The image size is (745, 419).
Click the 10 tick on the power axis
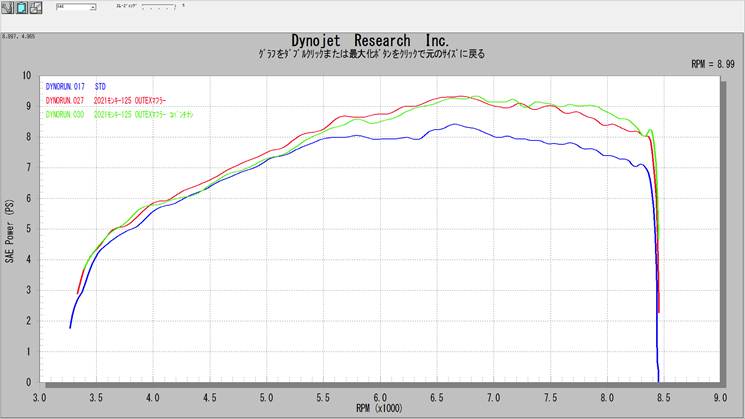click(27, 75)
